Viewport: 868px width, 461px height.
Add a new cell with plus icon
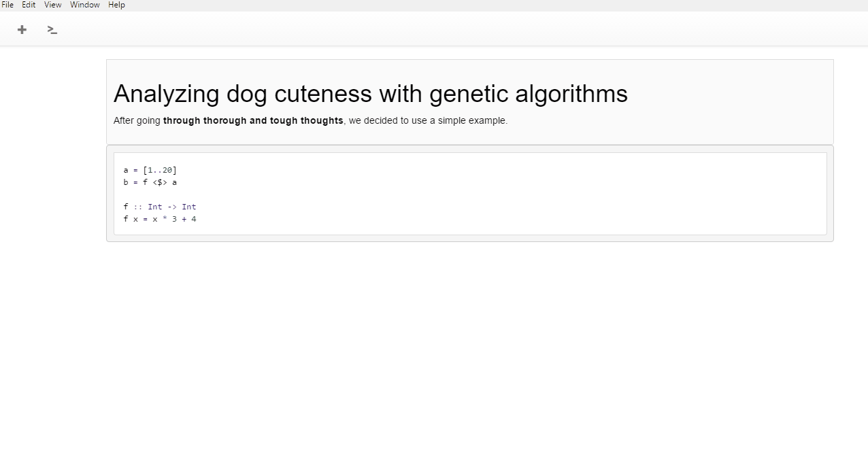pos(22,29)
